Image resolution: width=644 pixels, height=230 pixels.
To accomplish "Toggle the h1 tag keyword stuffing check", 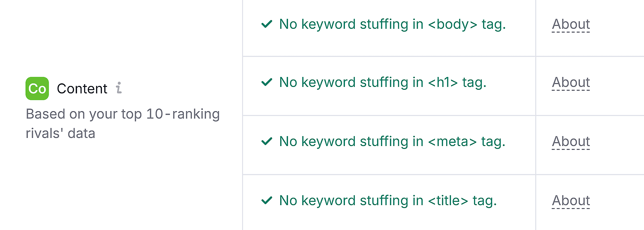I will (x=266, y=82).
